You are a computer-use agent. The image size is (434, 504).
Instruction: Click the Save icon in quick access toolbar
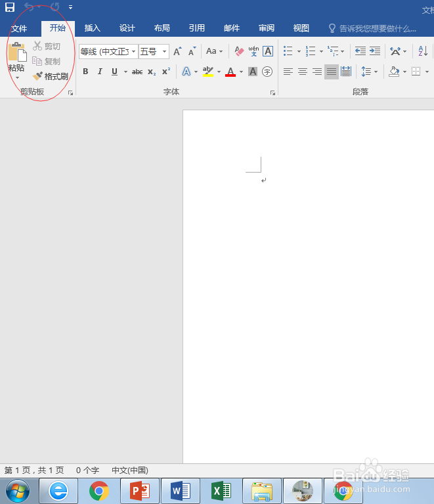pyautogui.click(x=10, y=7)
